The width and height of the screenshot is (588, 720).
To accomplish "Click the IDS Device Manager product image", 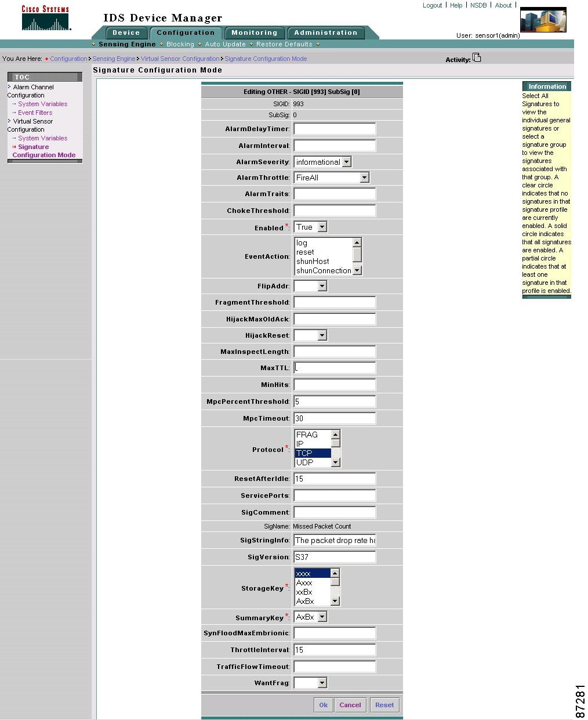I will [543, 19].
